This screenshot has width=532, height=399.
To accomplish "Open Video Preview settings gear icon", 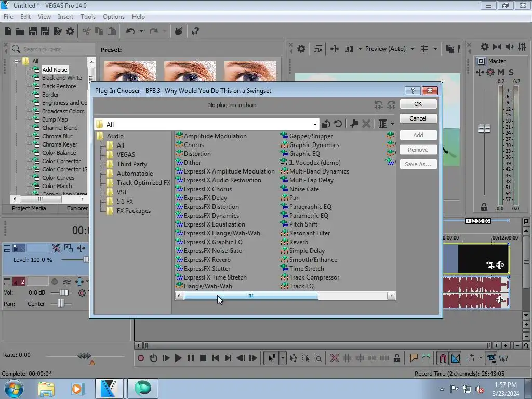I will pyautogui.click(x=301, y=49).
